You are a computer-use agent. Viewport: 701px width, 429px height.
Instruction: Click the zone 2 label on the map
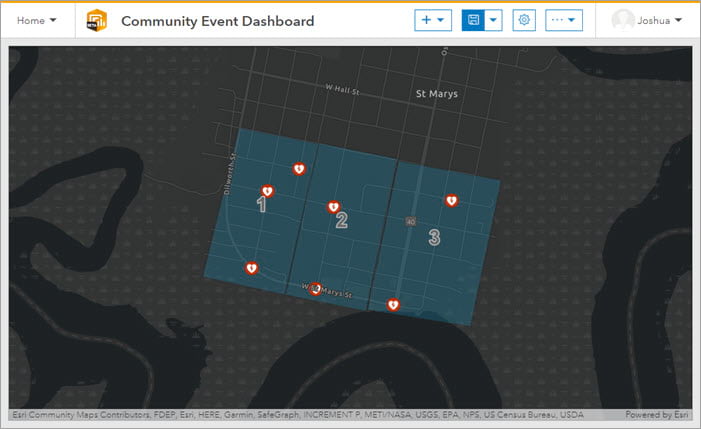(x=342, y=220)
